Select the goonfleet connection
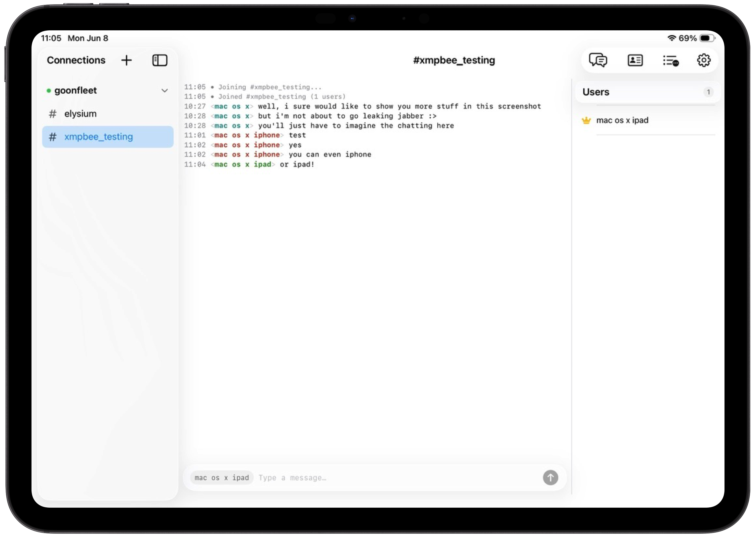 coord(107,90)
